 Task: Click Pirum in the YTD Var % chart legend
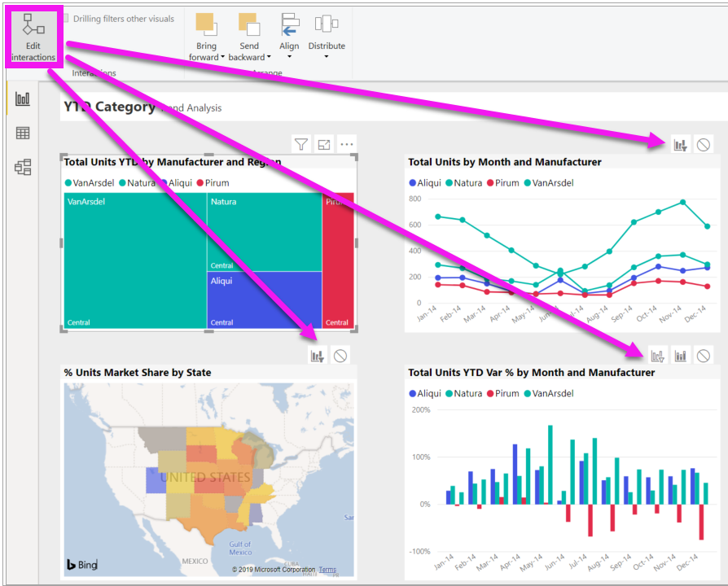pyautogui.click(x=502, y=393)
